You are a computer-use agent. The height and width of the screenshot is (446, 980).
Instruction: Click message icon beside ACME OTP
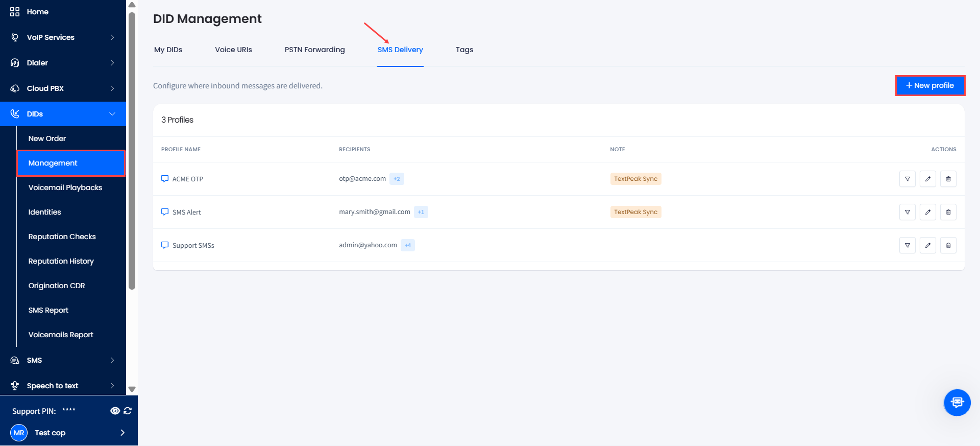click(x=165, y=179)
